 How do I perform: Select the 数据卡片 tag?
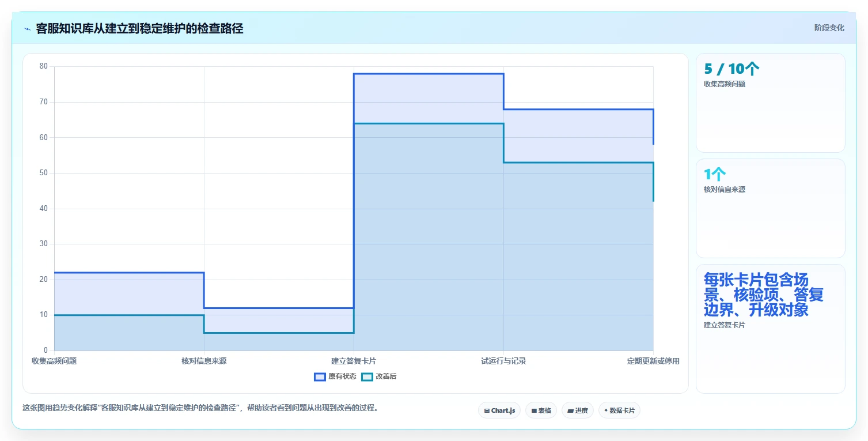coord(619,410)
